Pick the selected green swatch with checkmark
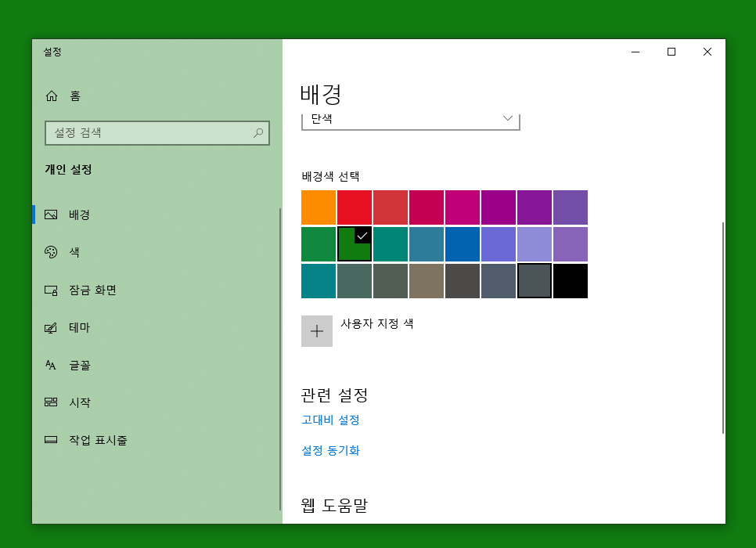This screenshot has width=756, height=548. [x=355, y=244]
